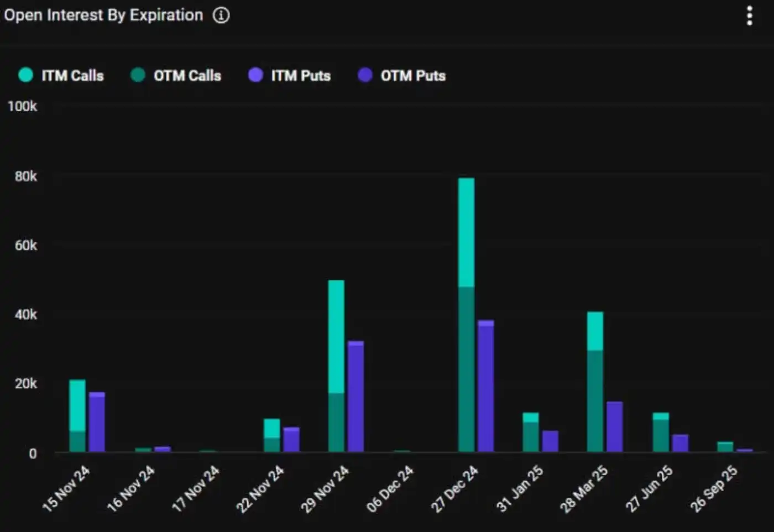Open the info icon beside Open Interest title

(221, 15)
